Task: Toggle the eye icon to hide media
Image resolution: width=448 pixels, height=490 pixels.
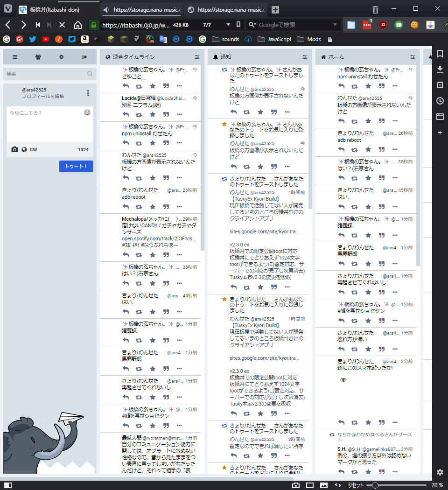Action: pyautogui.click(x=343, y=380)
